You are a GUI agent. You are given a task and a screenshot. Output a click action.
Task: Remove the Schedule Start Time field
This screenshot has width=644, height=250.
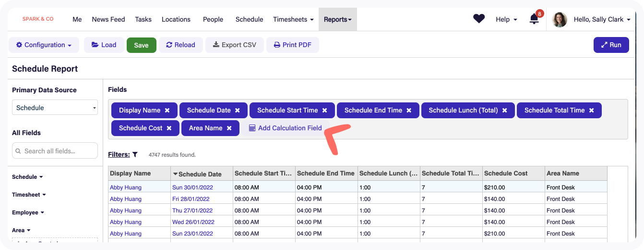pyautogui.click(x=324, y=110)
